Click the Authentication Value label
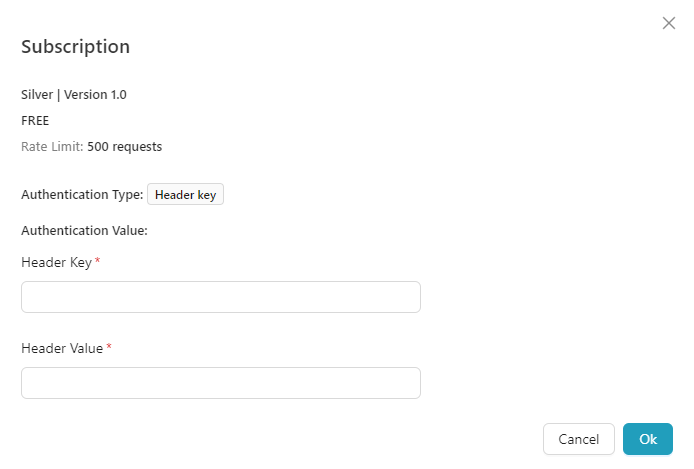Screen dimensions: 694x469 pyautogui.click(x=84, y=231)
